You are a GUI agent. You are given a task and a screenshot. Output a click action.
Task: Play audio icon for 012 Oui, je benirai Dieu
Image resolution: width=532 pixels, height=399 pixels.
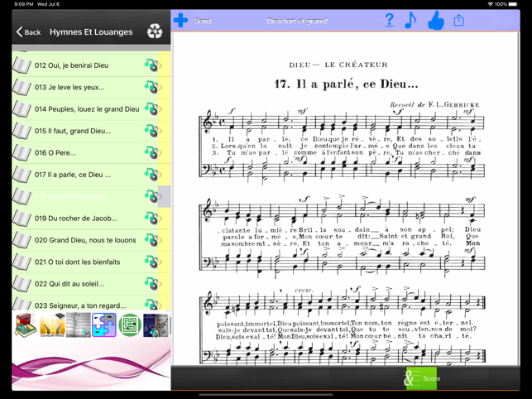151,65
